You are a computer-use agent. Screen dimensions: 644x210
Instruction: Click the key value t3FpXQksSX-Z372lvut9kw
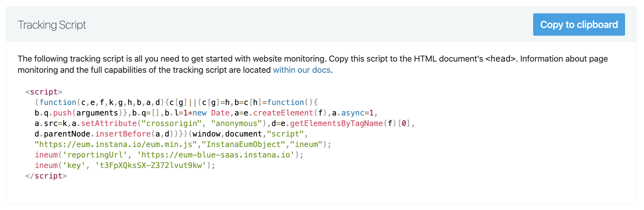click(x=151, y=165)
